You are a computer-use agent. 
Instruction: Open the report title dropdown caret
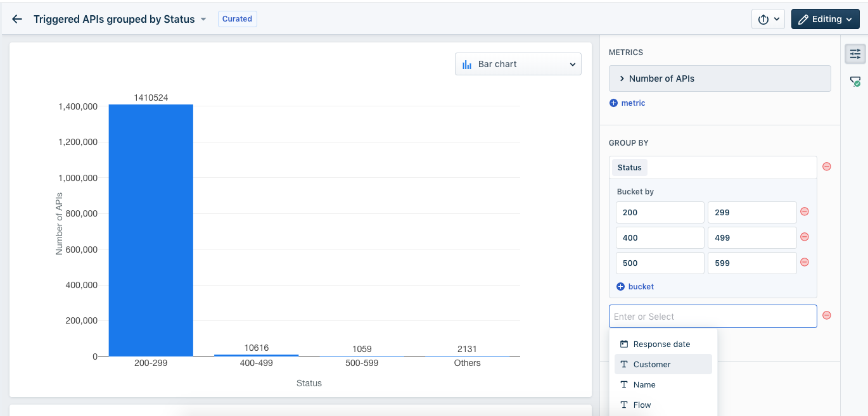pyautogui.click(x=203, y=19)
